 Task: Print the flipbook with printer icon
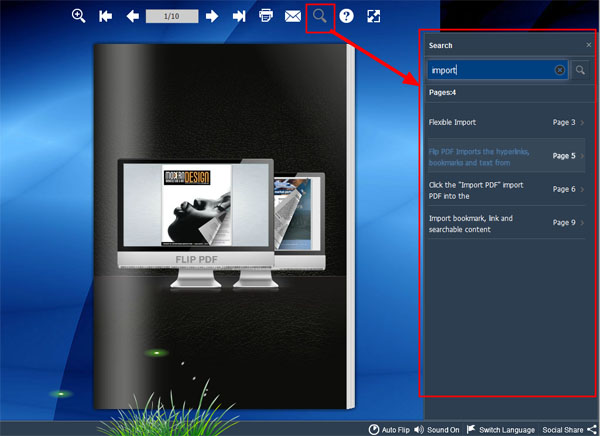click(x=266, y=16)
